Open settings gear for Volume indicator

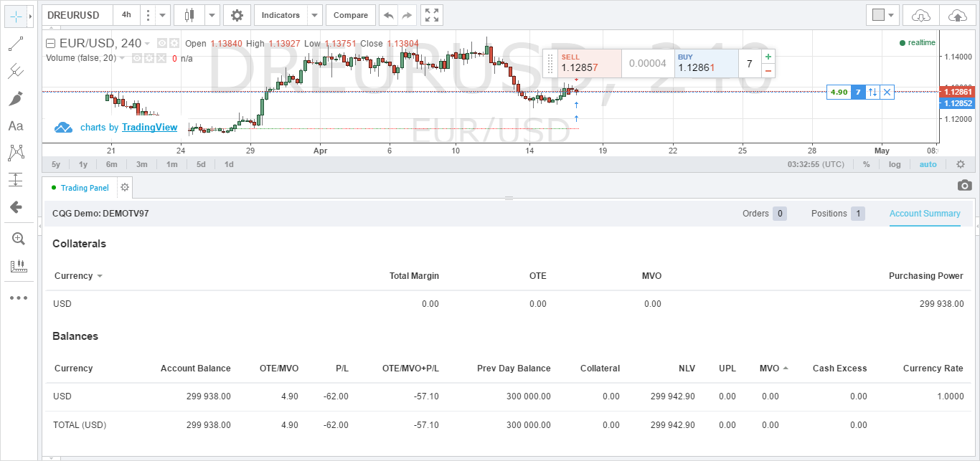click(149, 58)
